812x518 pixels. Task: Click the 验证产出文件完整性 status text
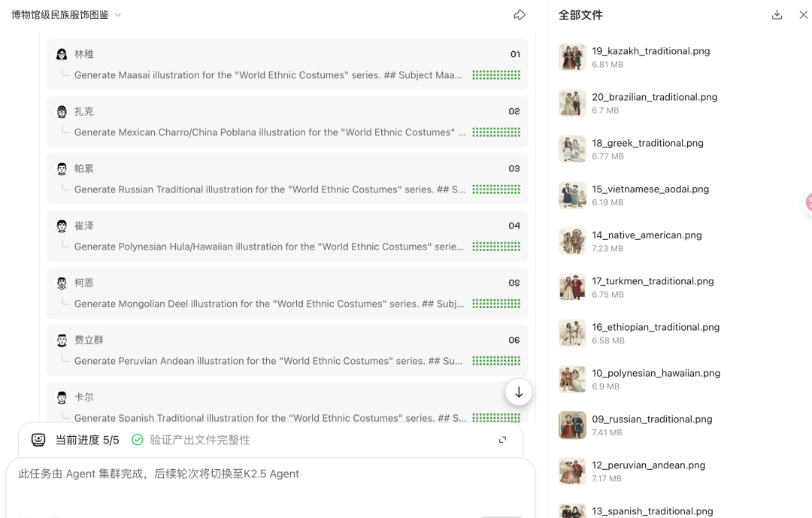pyautogui.click(x=200, y=440)
